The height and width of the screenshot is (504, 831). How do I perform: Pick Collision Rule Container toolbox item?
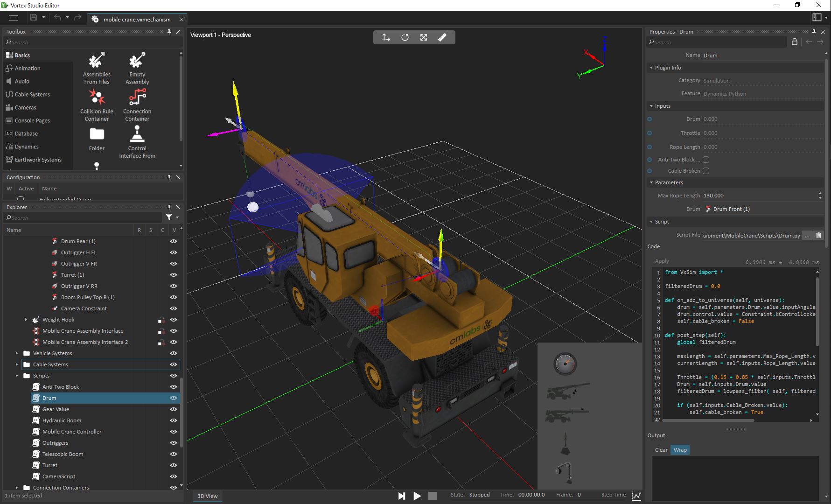tap(97, 105)
